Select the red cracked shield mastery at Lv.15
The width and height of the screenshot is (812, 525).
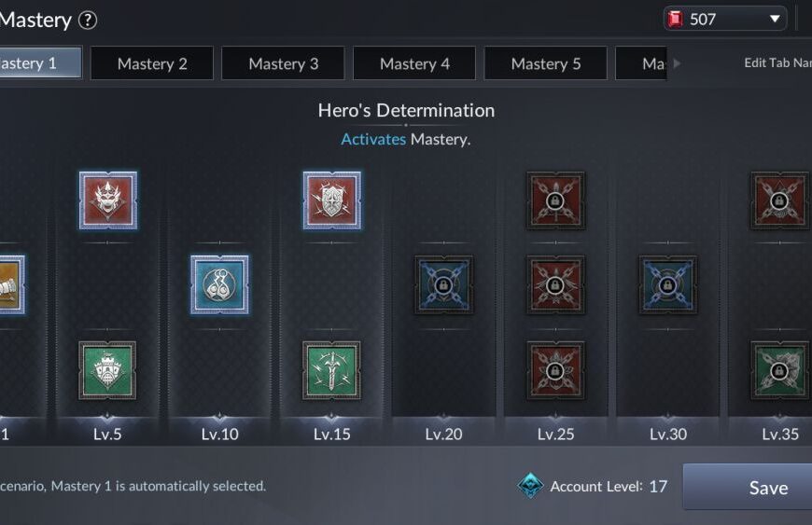pyautogui.click(x=332, y=200)
